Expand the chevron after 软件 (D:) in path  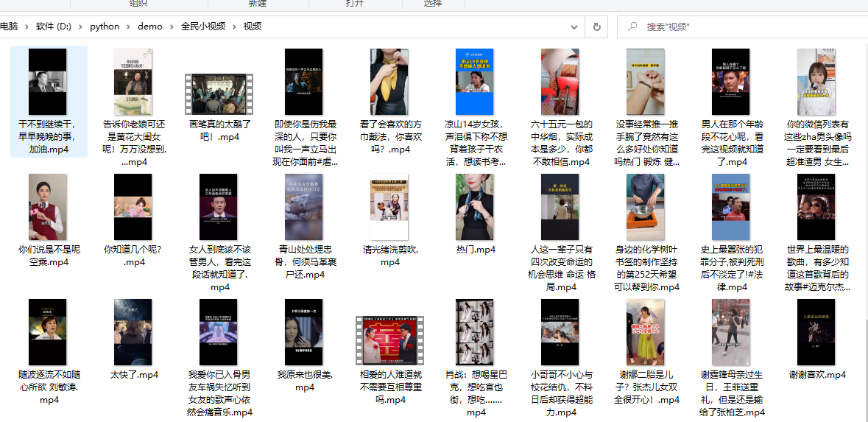[80, 26]
